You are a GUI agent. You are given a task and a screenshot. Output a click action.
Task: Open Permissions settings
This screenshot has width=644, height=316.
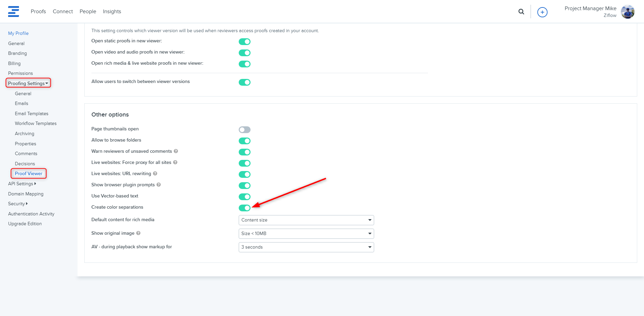pyautogui.click(x=20, y=73)
